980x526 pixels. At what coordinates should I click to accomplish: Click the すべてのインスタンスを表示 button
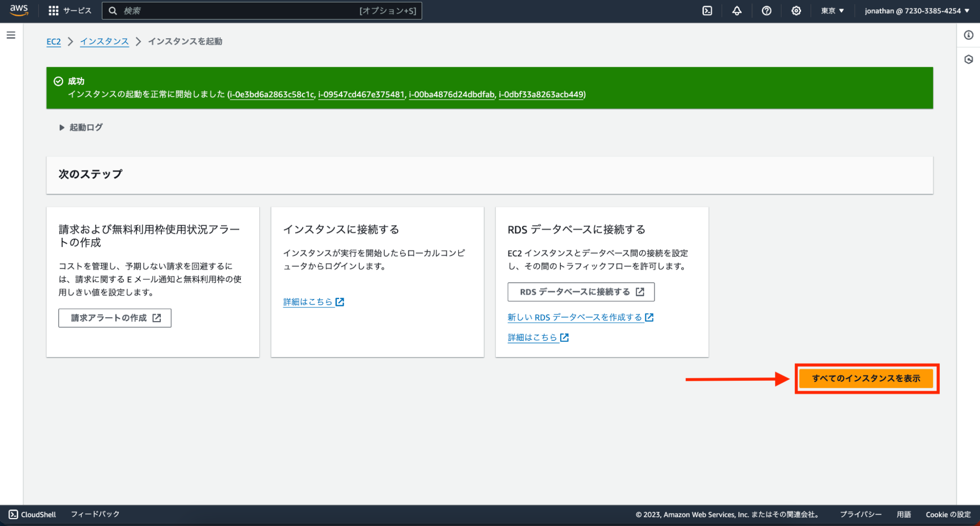point(866,378)
